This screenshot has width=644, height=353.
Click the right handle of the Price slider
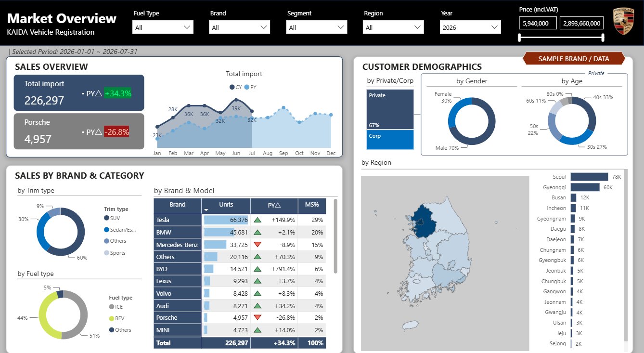coord(602,38)
